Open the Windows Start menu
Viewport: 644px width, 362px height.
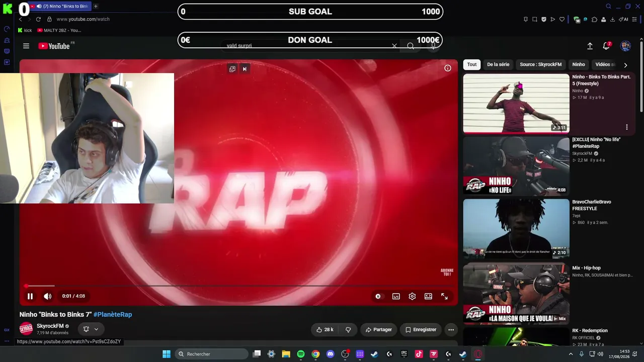click(167, 354)
